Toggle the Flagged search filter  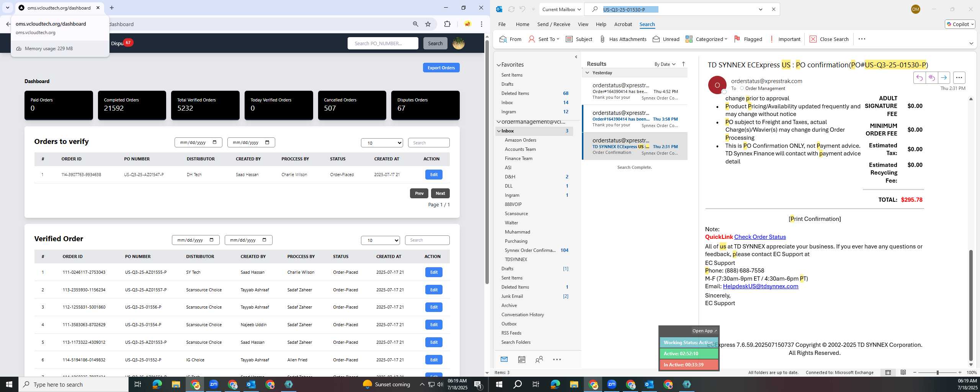[748, 39]
